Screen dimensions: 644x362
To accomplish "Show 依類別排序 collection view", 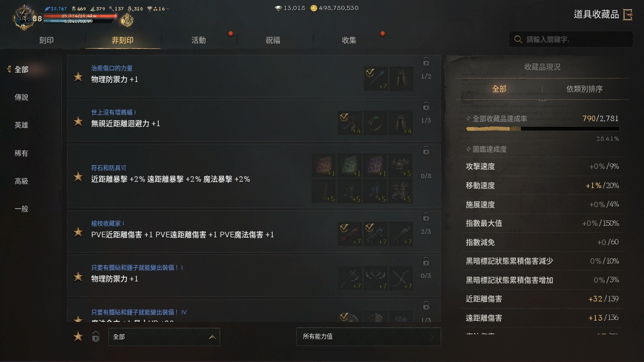I will (x=584, y=89).
